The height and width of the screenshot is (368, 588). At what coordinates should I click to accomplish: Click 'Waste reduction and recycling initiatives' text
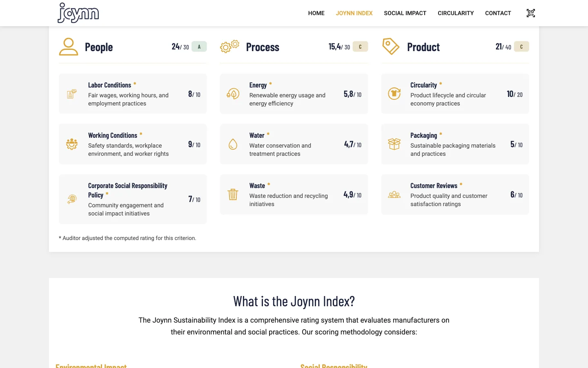[x=289, y=200]
